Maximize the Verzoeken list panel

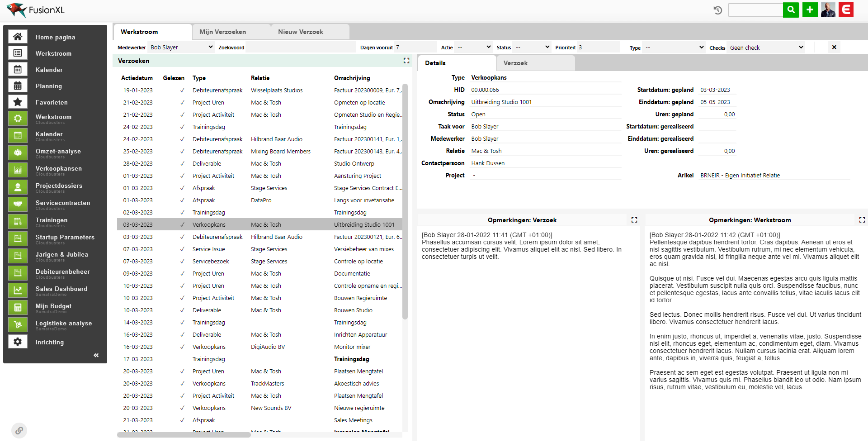[406, 61]
